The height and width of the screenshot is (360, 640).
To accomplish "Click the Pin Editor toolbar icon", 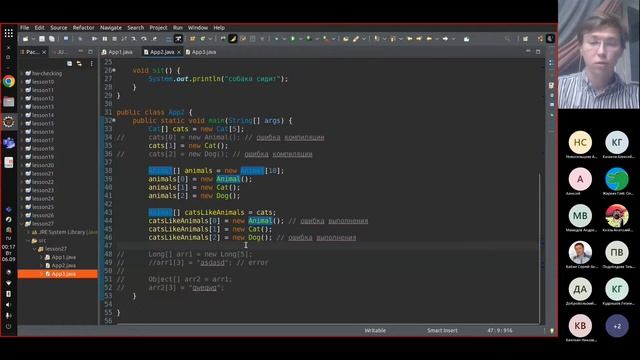I will [467, 39].
